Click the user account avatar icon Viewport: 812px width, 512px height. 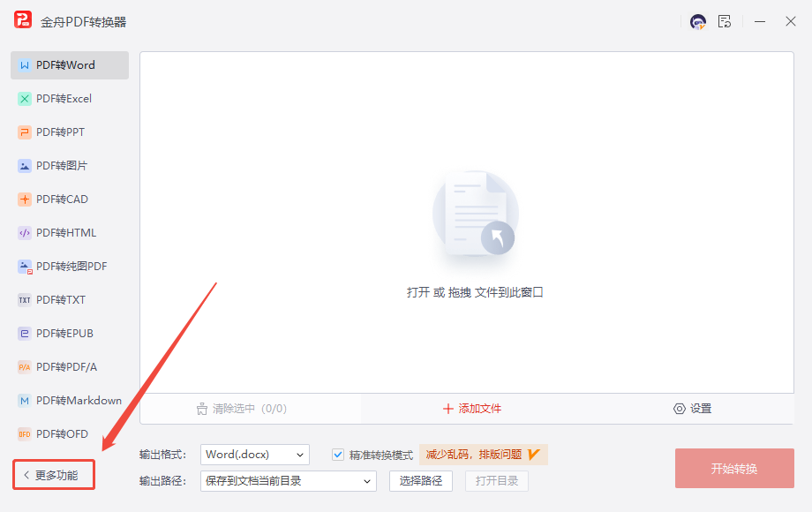(x=698, y=22)
